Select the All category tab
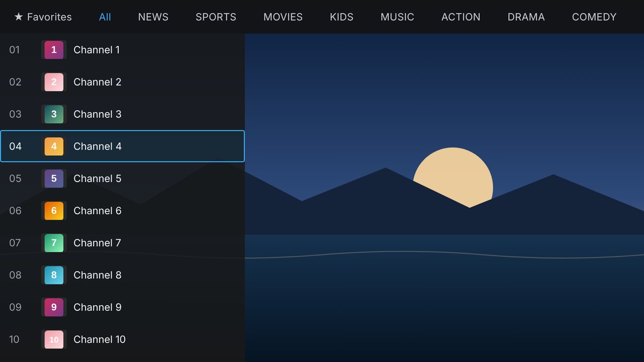Image resolution: width=644 pixels, height=362 pixels. click(105, 17)
